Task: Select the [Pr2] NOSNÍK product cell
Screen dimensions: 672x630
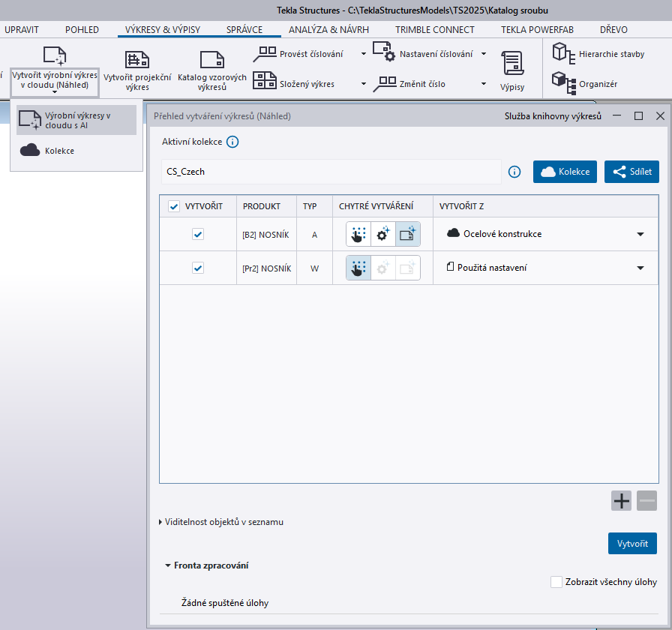Action: [x=266, y=268]
